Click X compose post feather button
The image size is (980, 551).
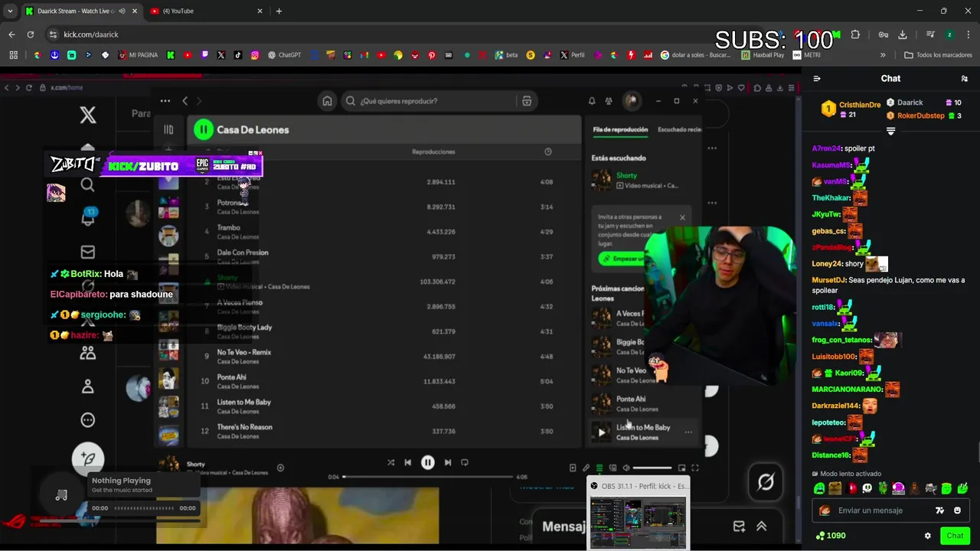click(x=88, y=458)
